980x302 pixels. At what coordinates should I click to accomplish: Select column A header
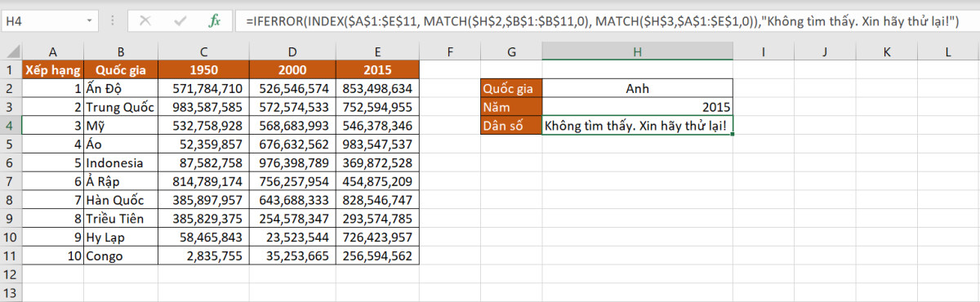53,52
